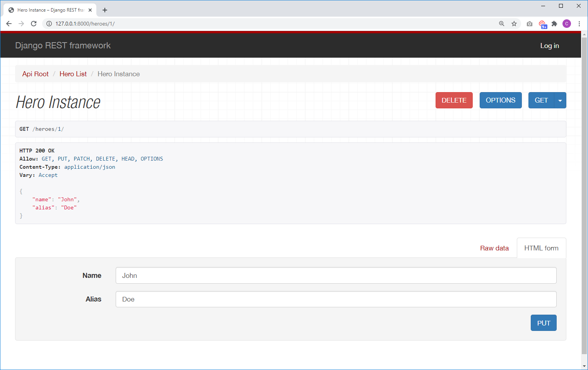
Task: Click the address bar URL
Action: click(85, 24)
